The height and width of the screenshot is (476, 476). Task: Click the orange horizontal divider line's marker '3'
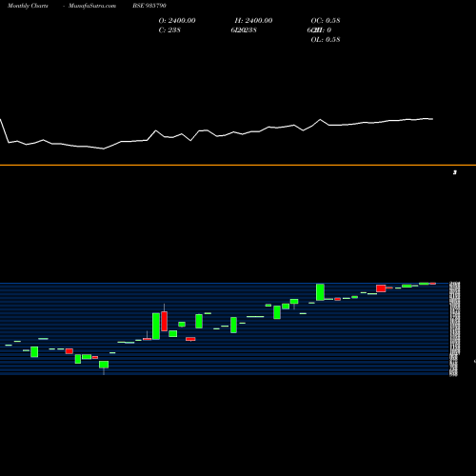pyautogui.click(x=455, y=172)
